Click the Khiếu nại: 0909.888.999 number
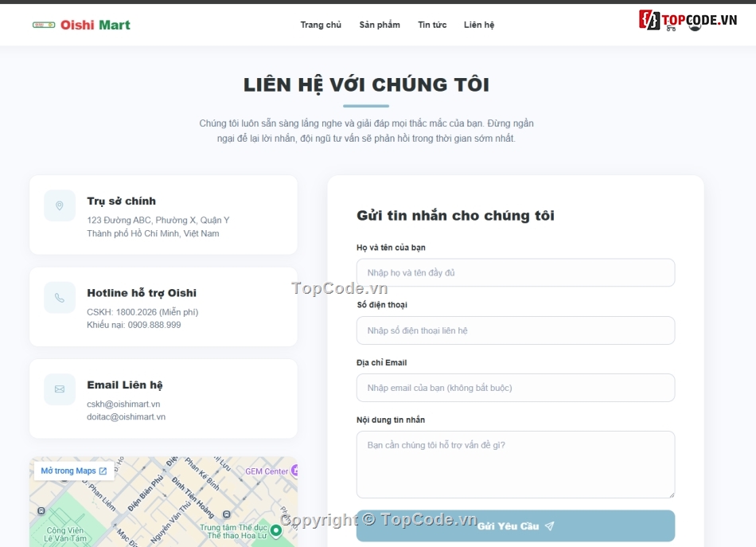The image size is (756, 547). [134, 325]
